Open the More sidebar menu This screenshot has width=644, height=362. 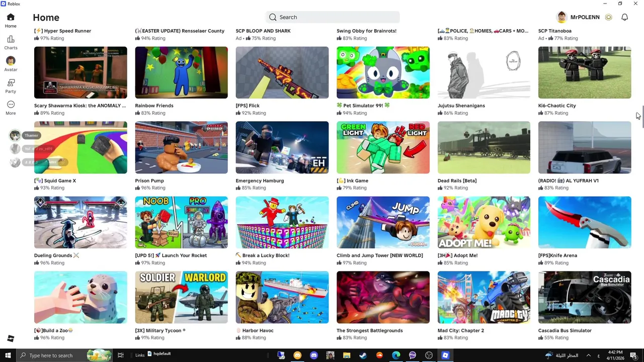[x=11, y=105]
